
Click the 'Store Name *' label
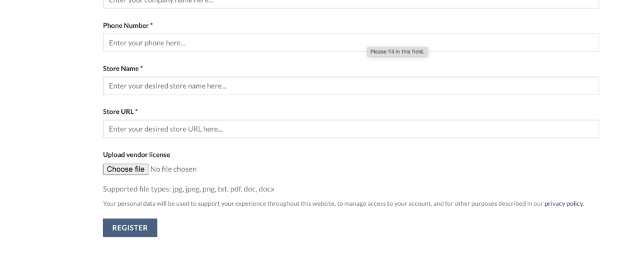point(123,69)
